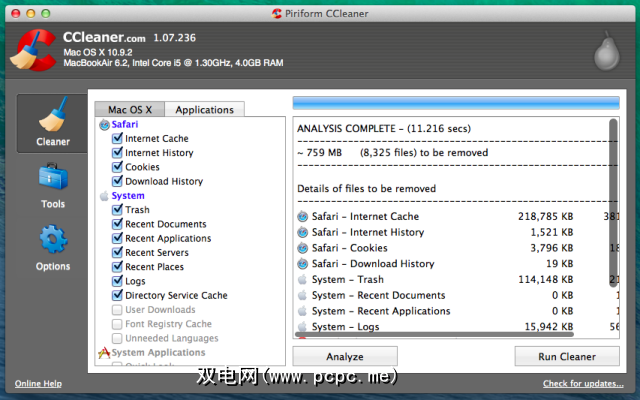640x400 pixels.
Task: Click the green zoom window button
Action: tap(46, 13)
